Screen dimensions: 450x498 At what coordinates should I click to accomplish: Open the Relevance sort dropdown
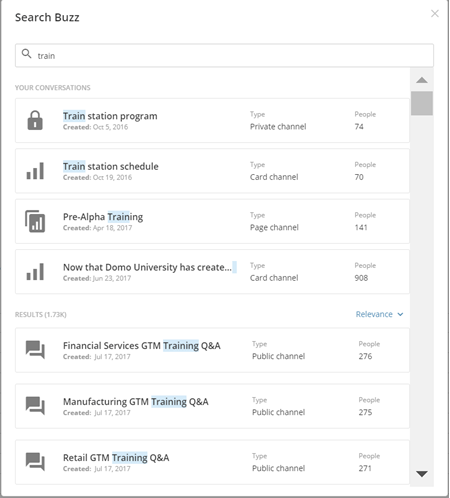coord(379,314)
